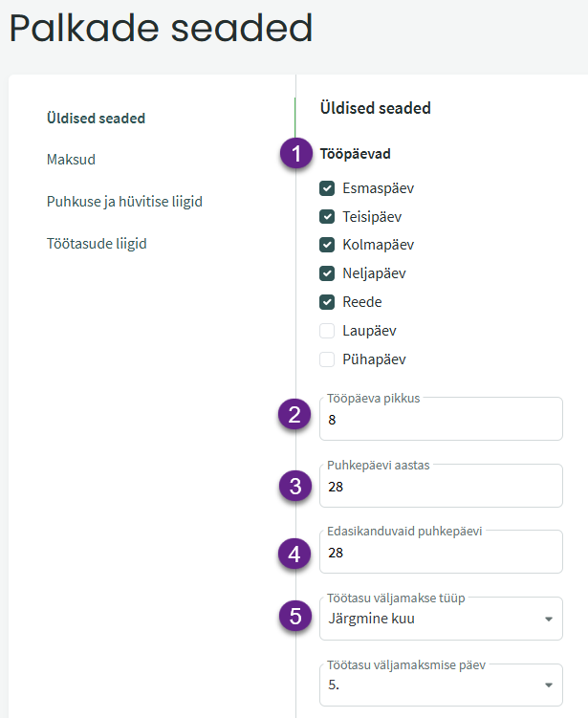Viewport: 588px width, 718px height.
Task: Uncheck the Teisipäev checkbox
Action: 327,217
